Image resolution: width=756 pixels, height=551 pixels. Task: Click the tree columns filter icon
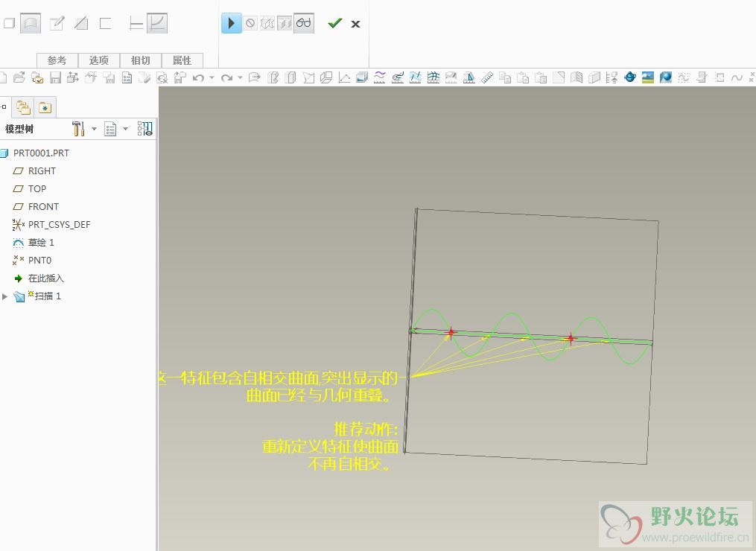click(x=145, y=129)
